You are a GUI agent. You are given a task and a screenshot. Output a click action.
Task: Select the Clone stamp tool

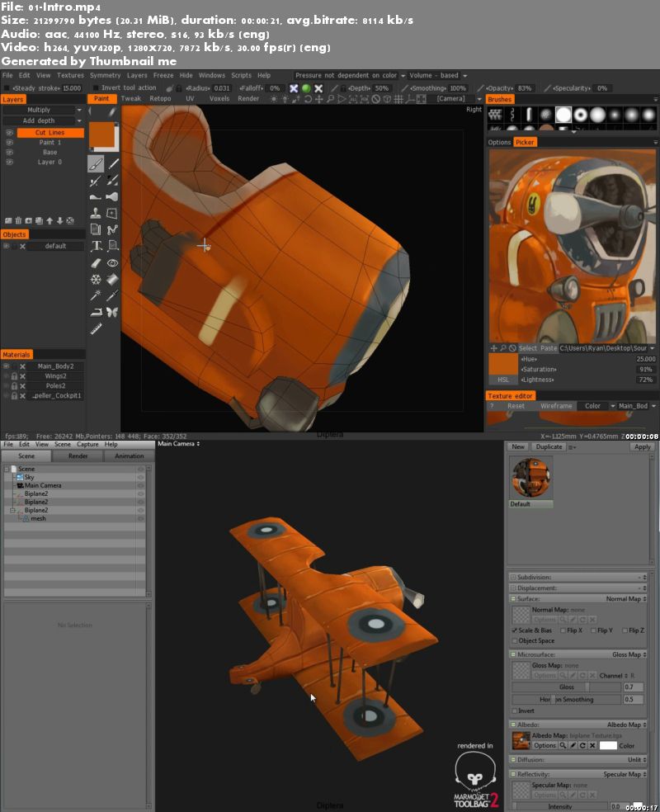pos(96,213)
